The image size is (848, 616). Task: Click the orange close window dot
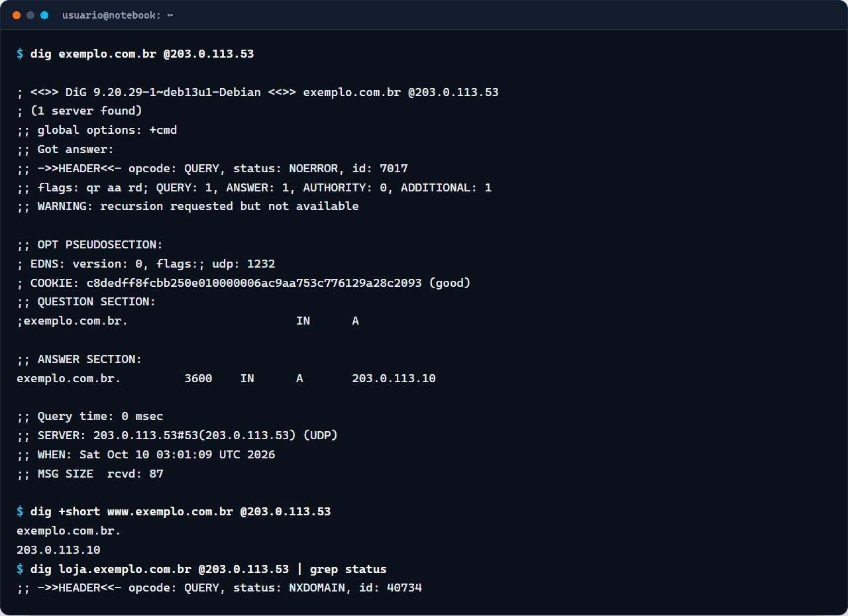(17, 15)
